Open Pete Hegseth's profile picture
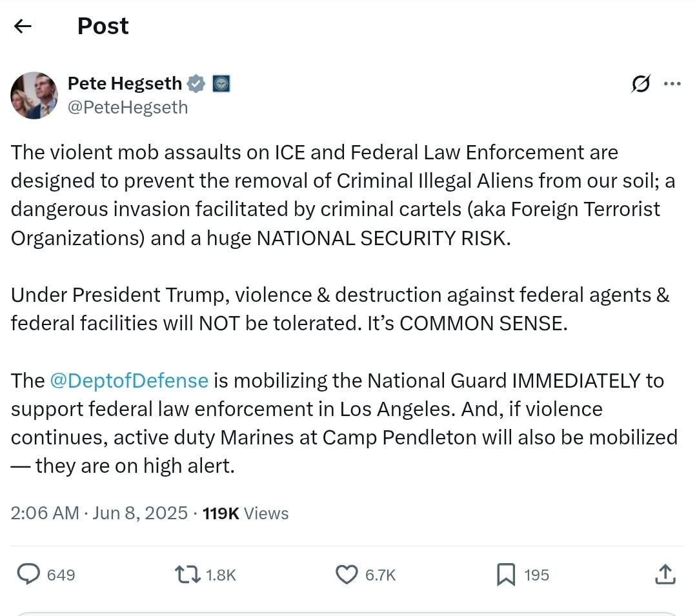The height and width of the screenshot is (616, 697). [34, 95]
